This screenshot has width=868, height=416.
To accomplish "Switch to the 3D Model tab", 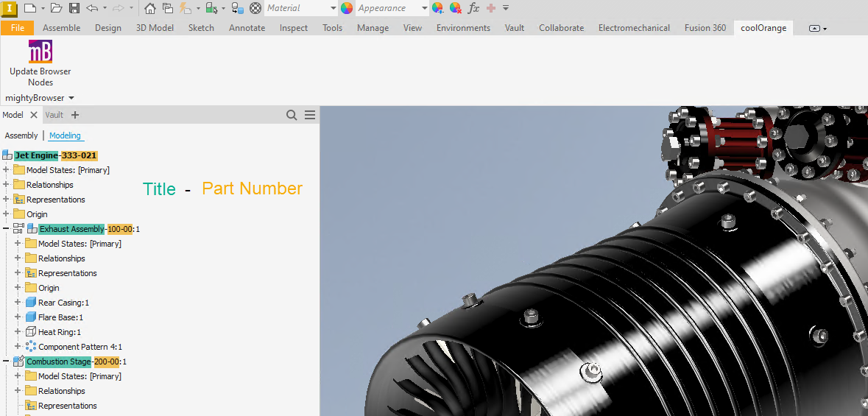I will pyautogui.click(x=155, y=28).
